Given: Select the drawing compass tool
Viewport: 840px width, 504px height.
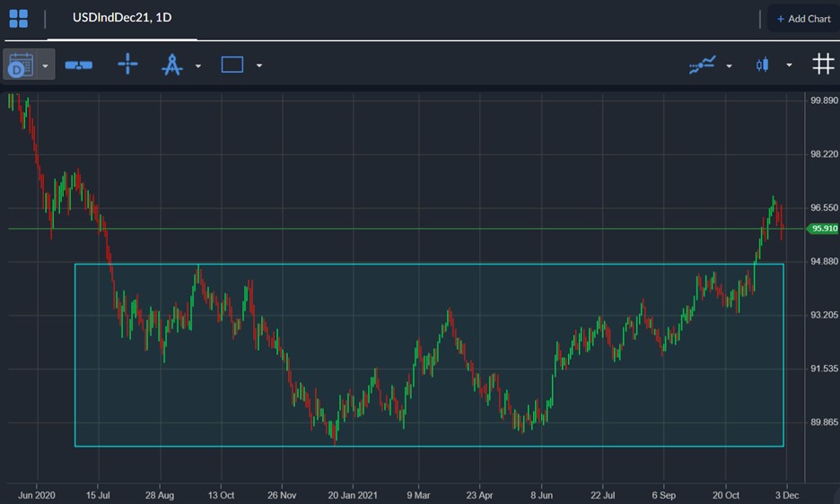Looking at the screenshot, I should [x=172, y=65].
